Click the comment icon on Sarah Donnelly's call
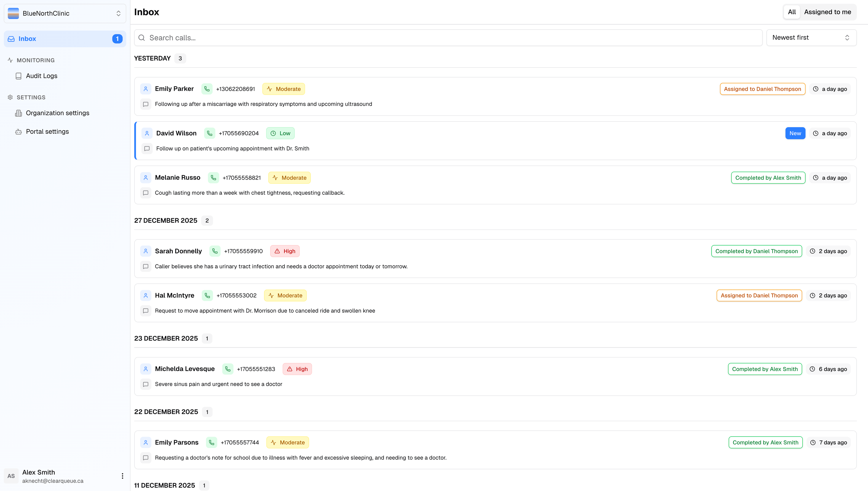Screen dimensions: 868x491 [x=145, y=267]
